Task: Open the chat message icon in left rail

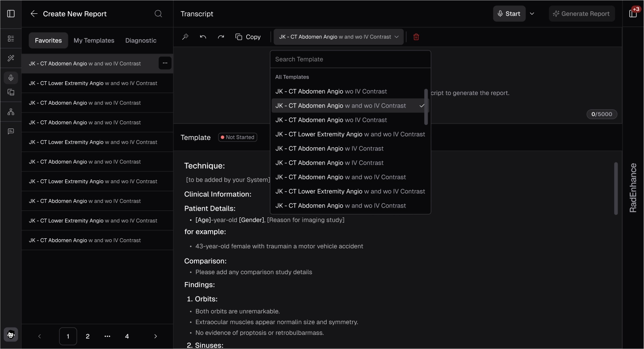Action: click(11, 131)
